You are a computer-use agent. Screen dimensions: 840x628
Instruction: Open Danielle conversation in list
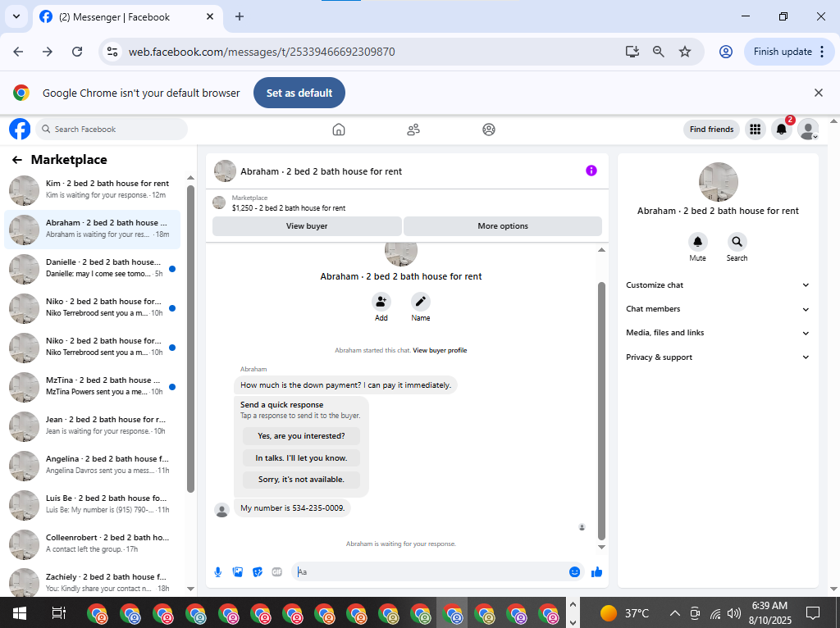(94, 269)
